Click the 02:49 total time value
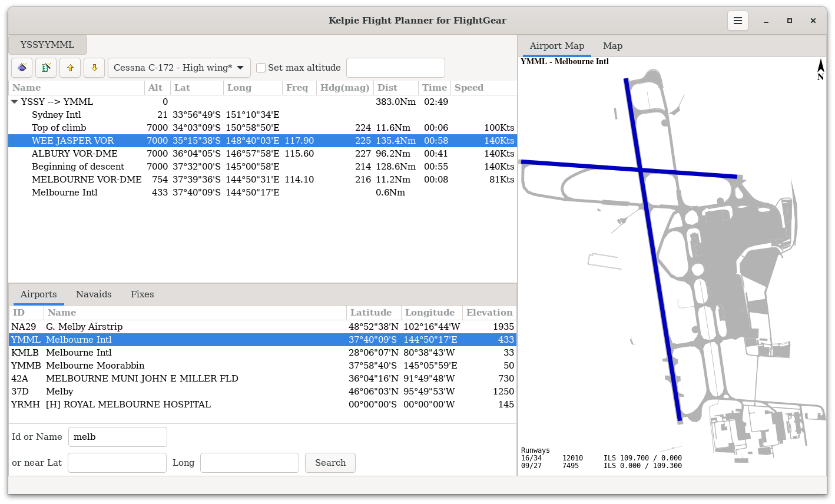This screenshot has width=835, height=504. [x=436, y=102]
